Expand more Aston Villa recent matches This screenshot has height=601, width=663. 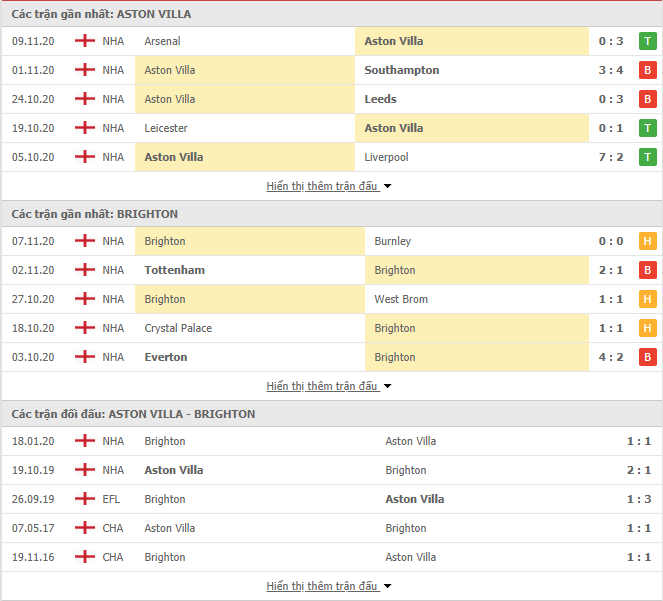point(329,186)
